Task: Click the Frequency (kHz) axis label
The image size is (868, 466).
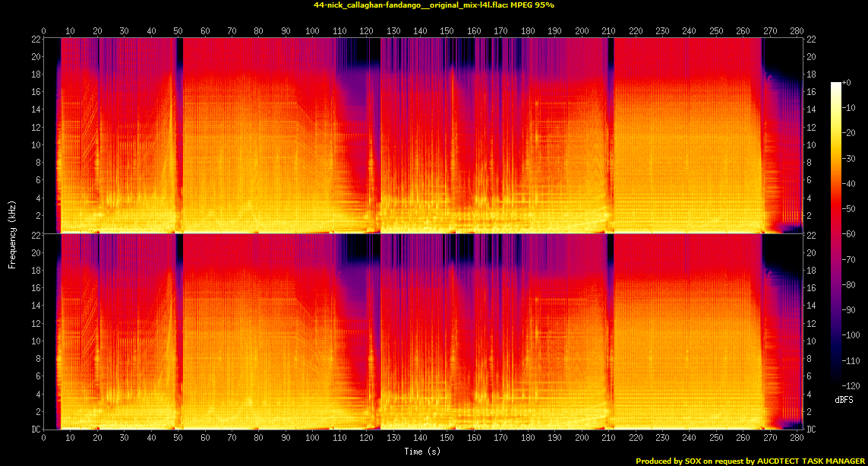Action: (11, 235)
